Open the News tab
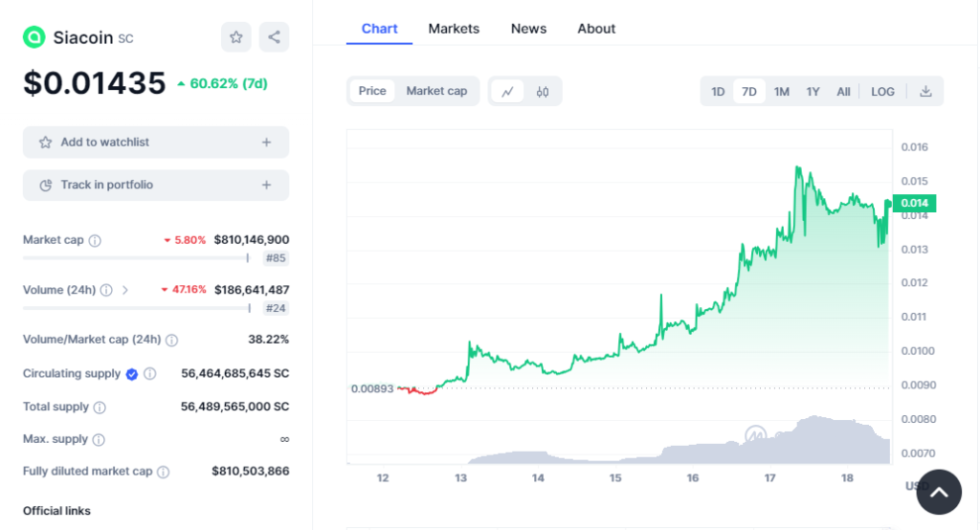Viewport: 980px width, 530px height. pos(528,29)
